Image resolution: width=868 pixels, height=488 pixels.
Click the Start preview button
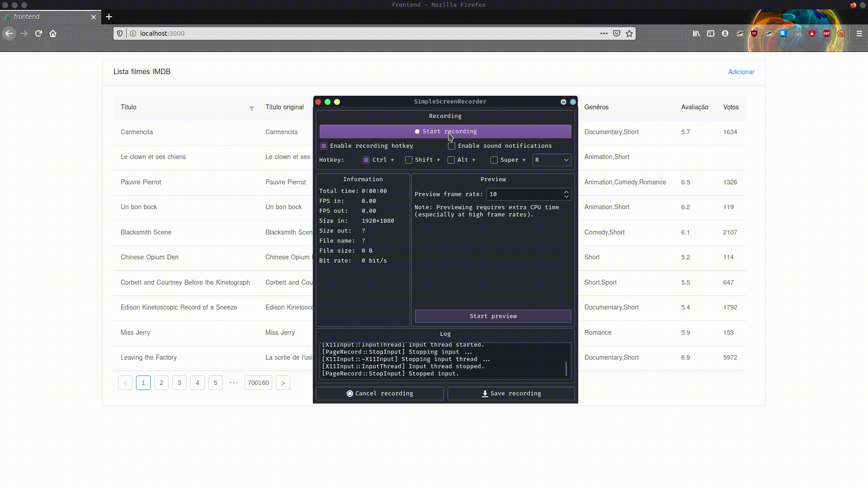493,316
